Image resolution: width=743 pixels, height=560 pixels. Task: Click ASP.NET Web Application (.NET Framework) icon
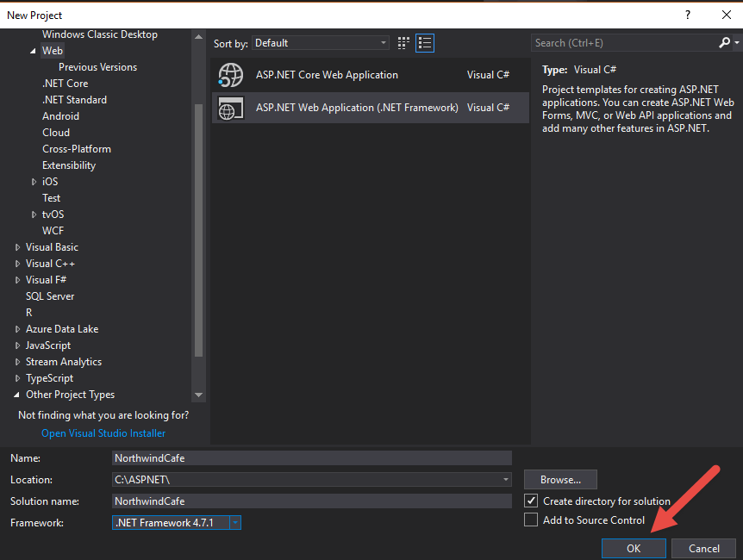point(231,108)
